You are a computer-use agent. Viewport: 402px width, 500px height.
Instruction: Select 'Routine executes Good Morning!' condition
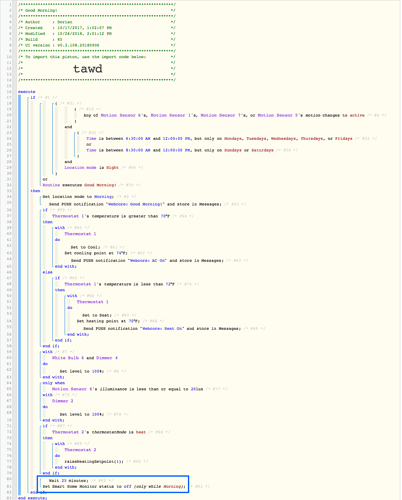point(79,185)
